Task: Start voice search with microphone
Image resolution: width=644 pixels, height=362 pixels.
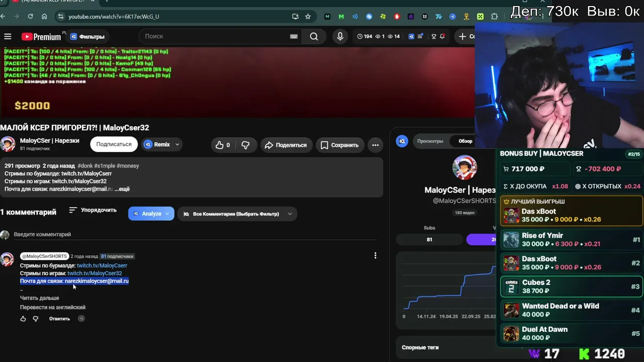Action: pos(340,36)
